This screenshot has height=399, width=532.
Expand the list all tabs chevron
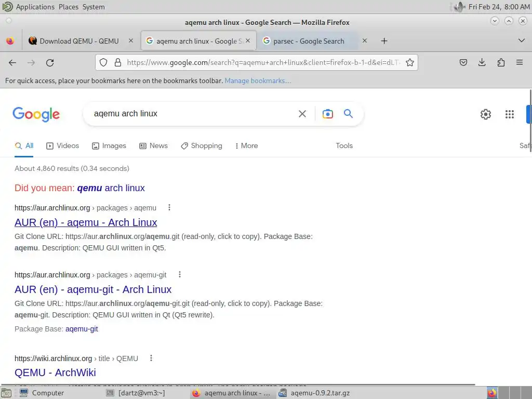(522, 41)
